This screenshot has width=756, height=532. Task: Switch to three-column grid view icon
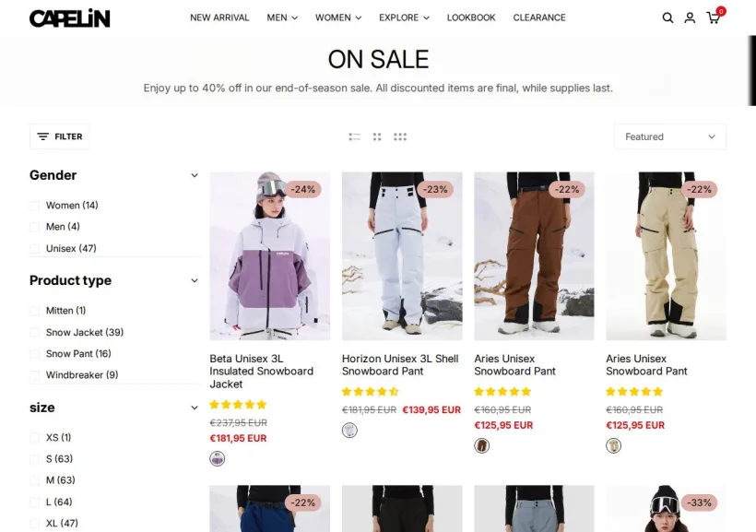coord(400,137)
